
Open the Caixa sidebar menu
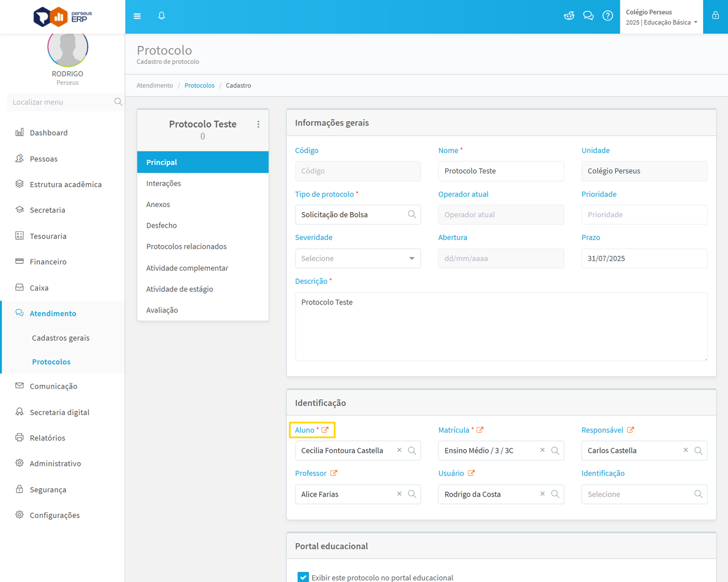(x=63, y=288)
